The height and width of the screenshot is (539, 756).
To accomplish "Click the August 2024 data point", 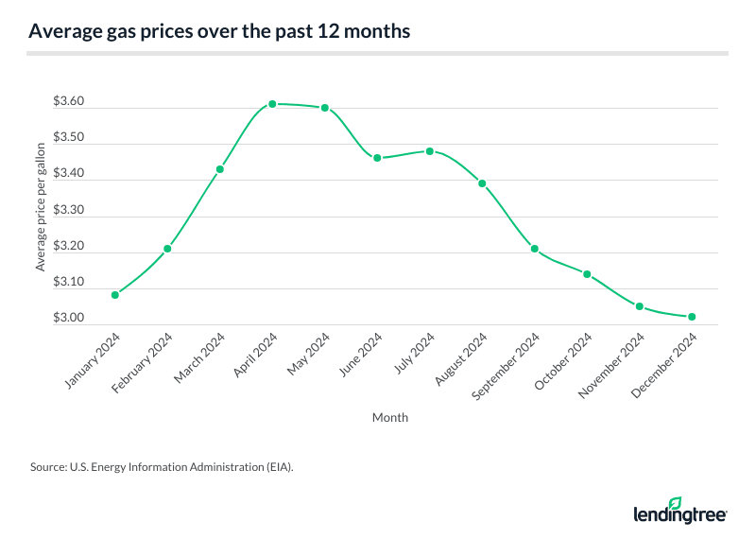I will pyautogui.click(x=482, y=183).
